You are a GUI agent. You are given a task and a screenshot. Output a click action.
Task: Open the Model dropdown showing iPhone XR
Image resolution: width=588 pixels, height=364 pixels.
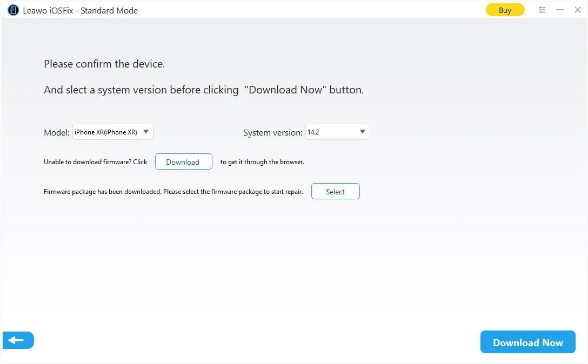point(112,132)
